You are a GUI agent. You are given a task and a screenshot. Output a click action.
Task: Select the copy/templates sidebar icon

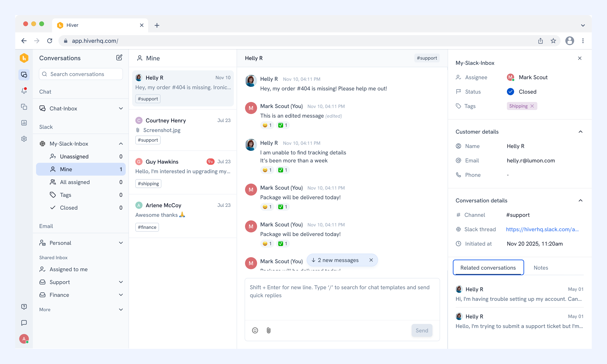[24, 107]
